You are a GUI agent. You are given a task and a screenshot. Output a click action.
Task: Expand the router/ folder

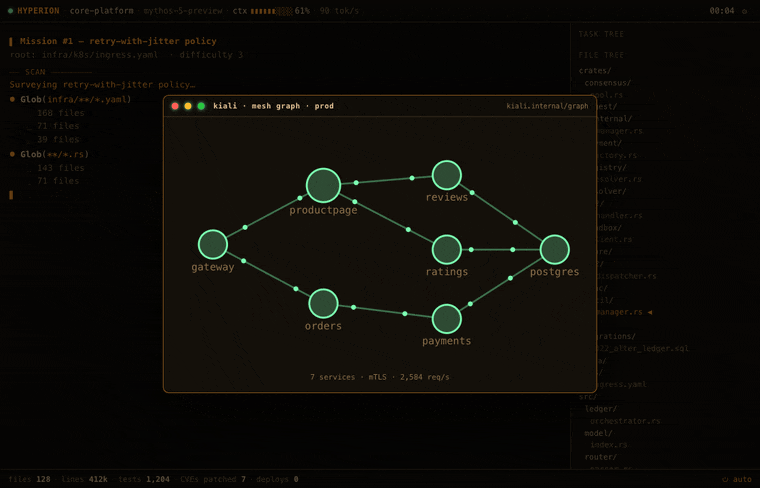click(601, 457)
